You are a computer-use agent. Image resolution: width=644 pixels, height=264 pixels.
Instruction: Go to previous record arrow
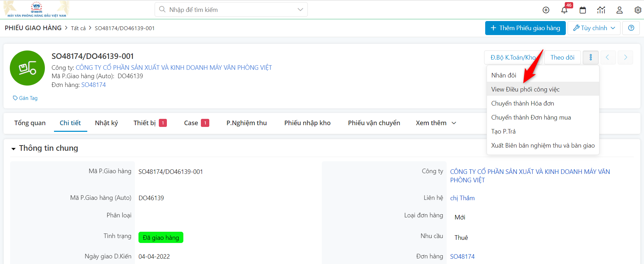[x=608, y=57]
